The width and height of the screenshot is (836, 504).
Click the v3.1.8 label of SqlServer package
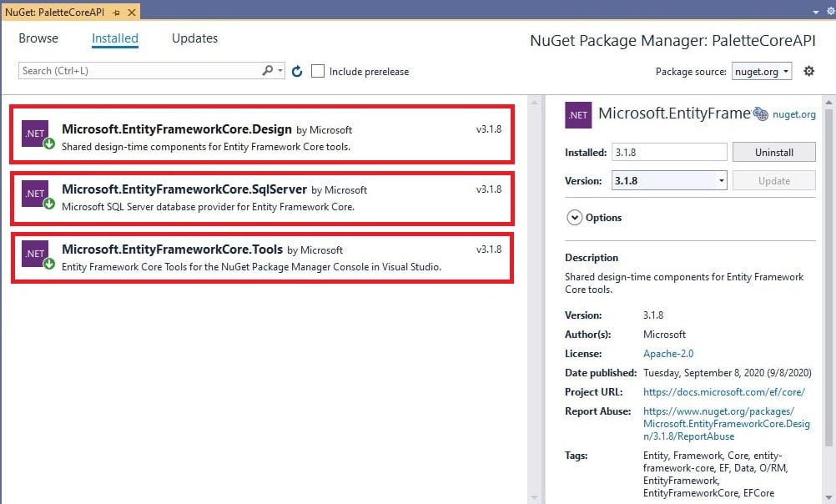489,189
